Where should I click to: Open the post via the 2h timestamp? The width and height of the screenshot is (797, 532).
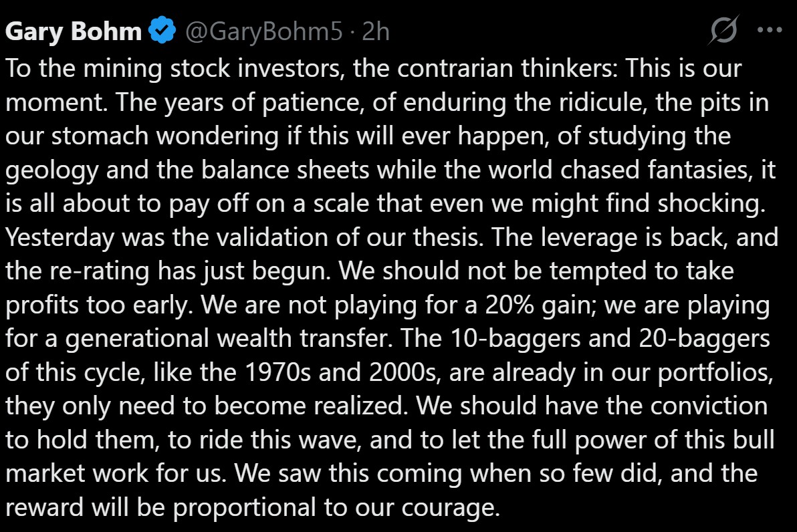click(376, 31)
